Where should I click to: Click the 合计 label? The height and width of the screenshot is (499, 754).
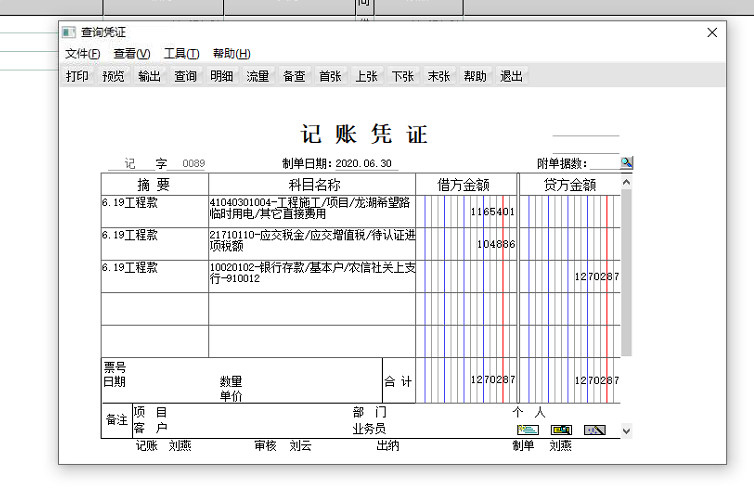398,382
